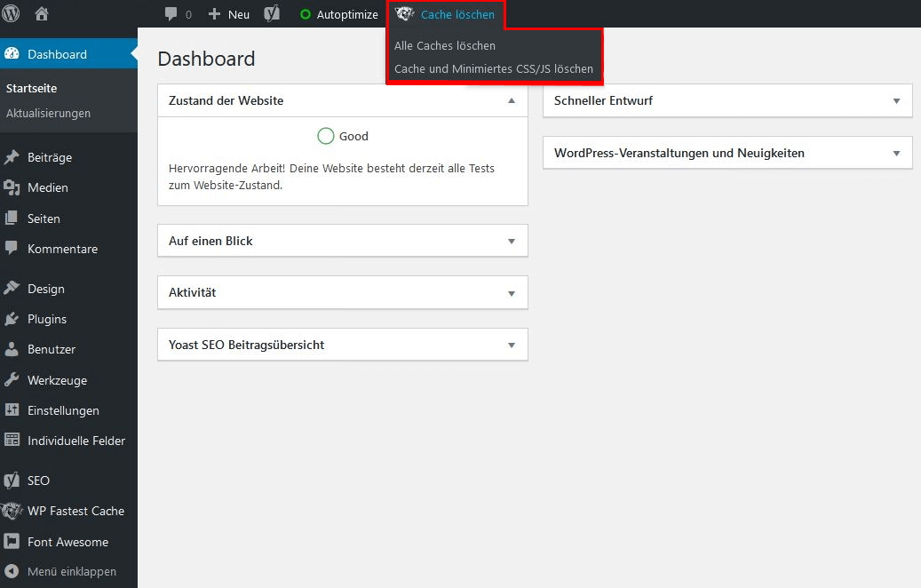Click the Zustand der Website heading
Viewport: 921px width, 588px height.
pyautogui.click(x=226, y=100)
